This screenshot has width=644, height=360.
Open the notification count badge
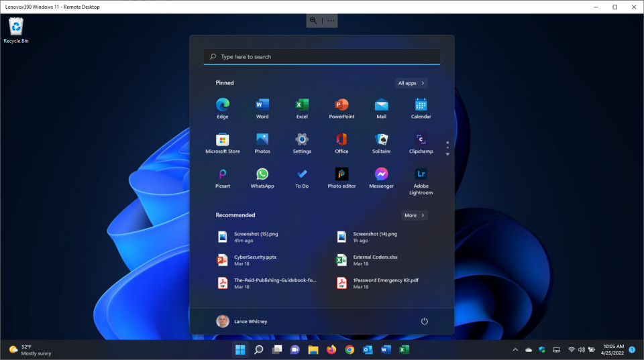click(x=632, y=350)
